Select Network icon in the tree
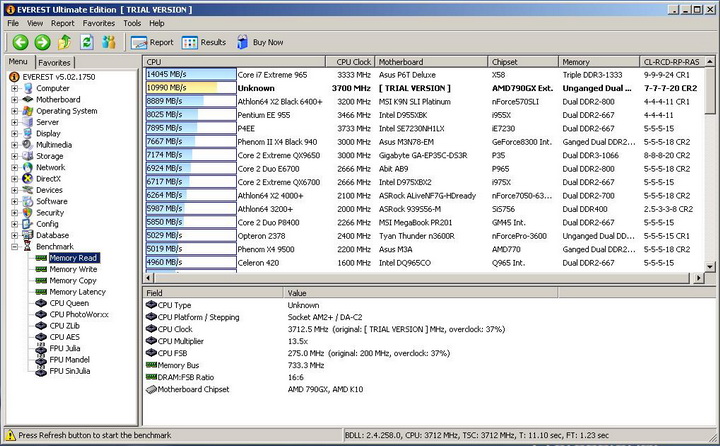The width and height of the screenshot is (720, 446). pyautogui.click(x=28, y=167)
